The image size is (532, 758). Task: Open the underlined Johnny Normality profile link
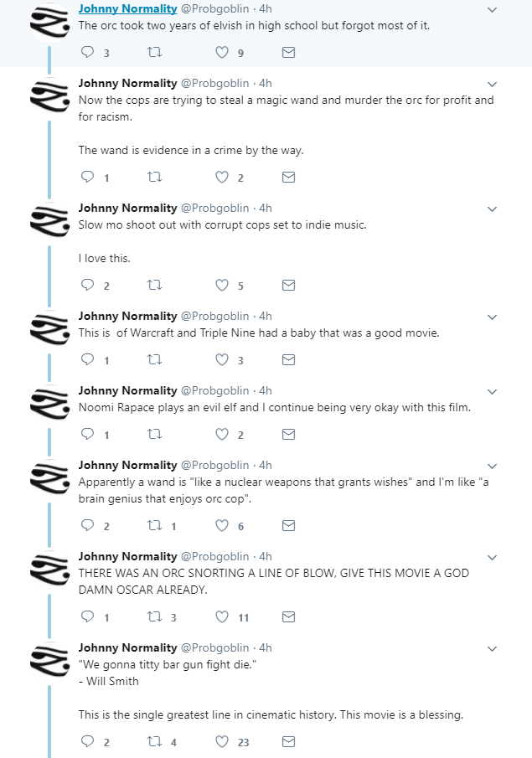(x=127, y=8)
